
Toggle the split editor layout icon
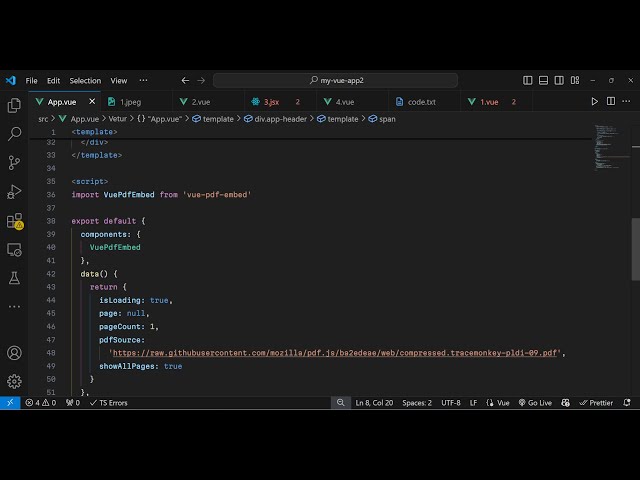point(611,101)
